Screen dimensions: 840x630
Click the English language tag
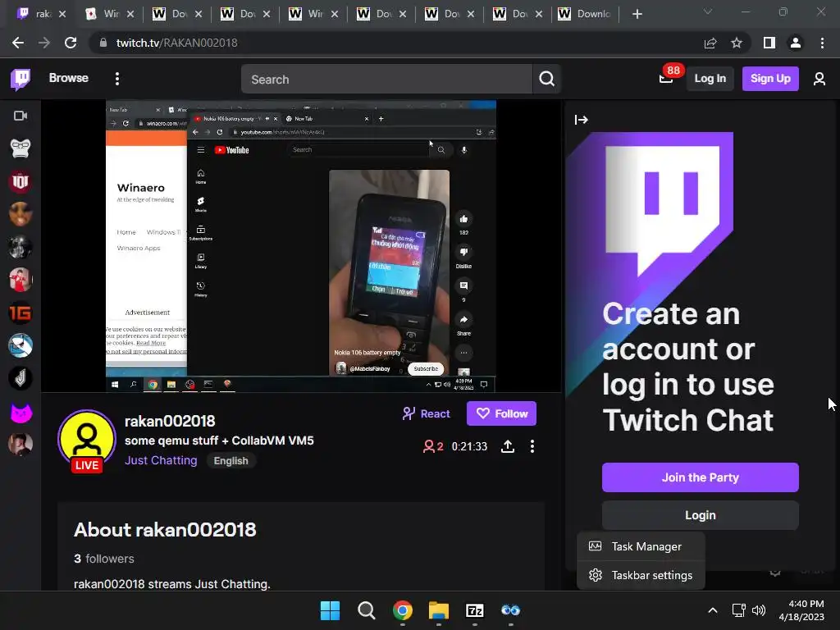coord(231,461)
